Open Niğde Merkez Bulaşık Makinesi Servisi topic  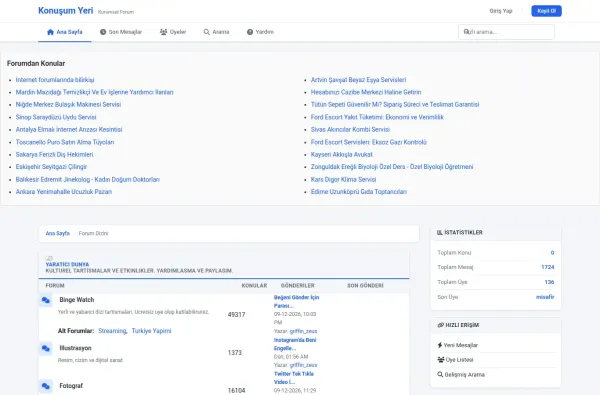click(x=68, y=104)
